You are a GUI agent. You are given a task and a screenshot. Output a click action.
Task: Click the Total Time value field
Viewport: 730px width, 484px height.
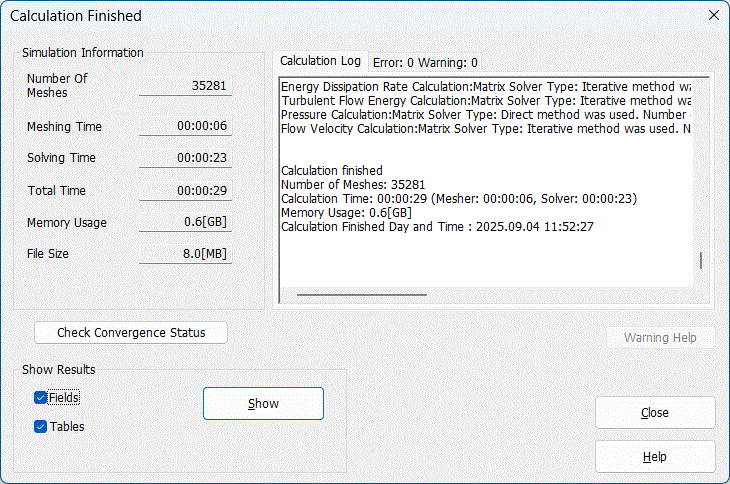tap(185, 190)
